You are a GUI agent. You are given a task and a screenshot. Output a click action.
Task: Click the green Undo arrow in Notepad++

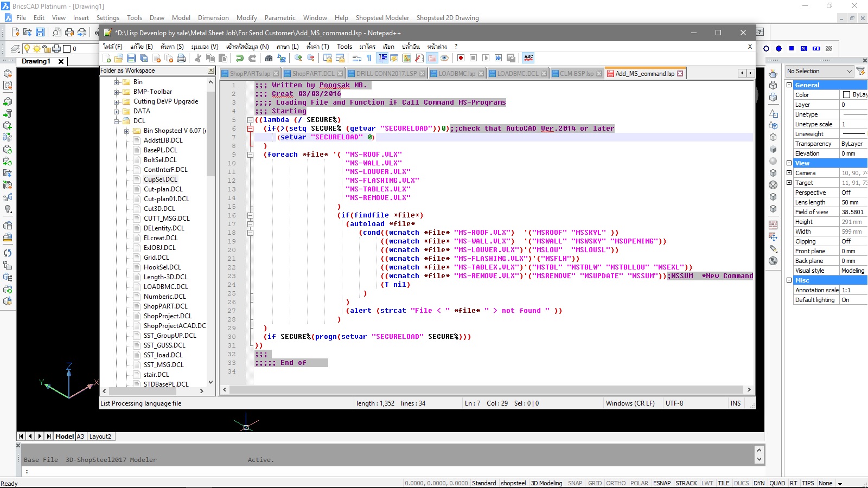coord(239,58)
